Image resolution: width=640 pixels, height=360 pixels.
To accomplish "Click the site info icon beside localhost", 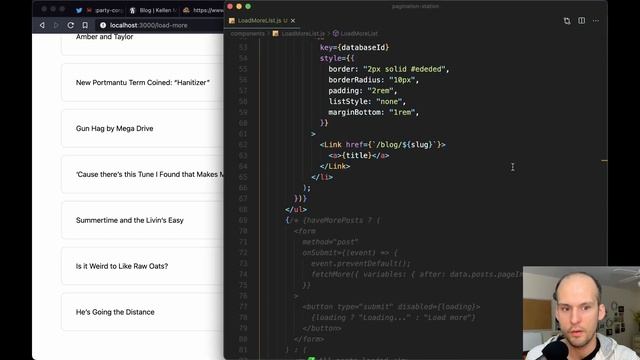I will (x=103, y=25).
